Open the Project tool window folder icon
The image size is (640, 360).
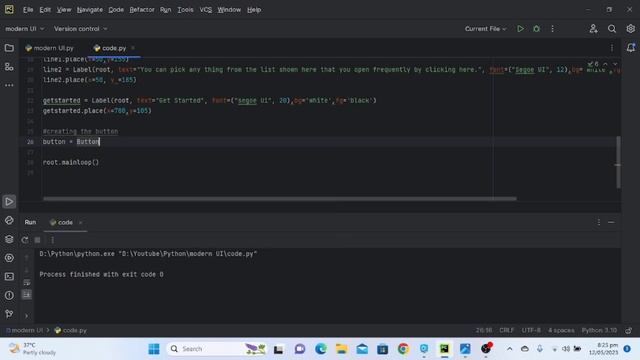coord(9,48)
